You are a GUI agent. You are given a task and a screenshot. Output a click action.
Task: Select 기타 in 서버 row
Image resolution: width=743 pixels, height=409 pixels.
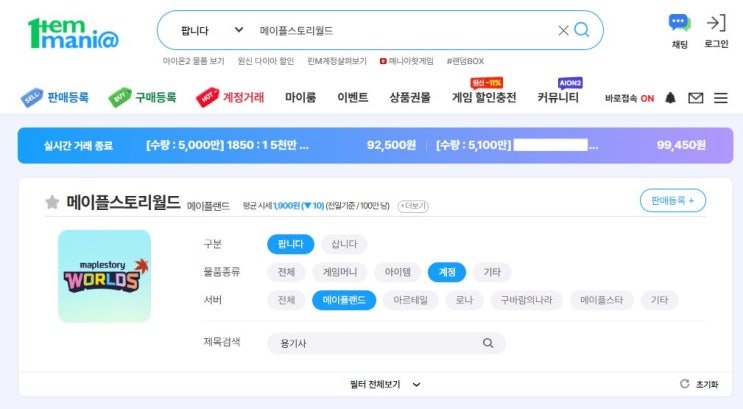click(x=659, y=300)
